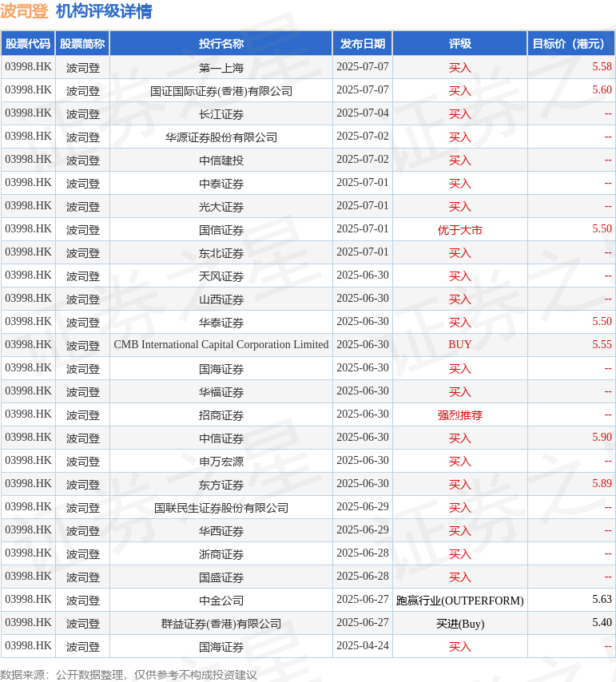Click 群益证券(香港)有限公司 cell
The width and height of the screenshot is (616, 682).
click(221, 623)
